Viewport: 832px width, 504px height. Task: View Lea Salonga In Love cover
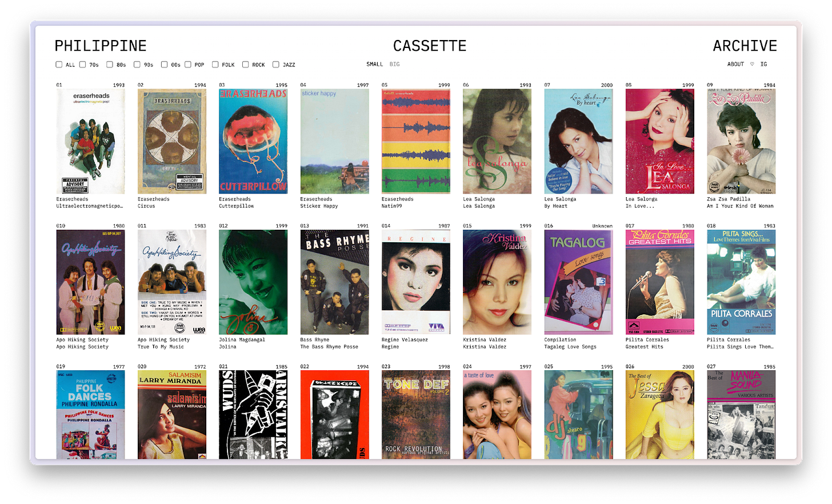click(x=660, y=141)
